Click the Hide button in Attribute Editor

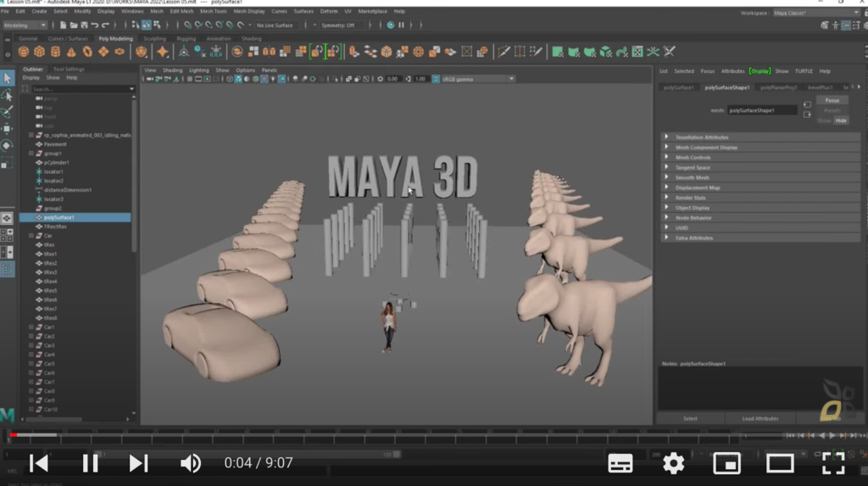pyautogui.click(x=841, y=120)
